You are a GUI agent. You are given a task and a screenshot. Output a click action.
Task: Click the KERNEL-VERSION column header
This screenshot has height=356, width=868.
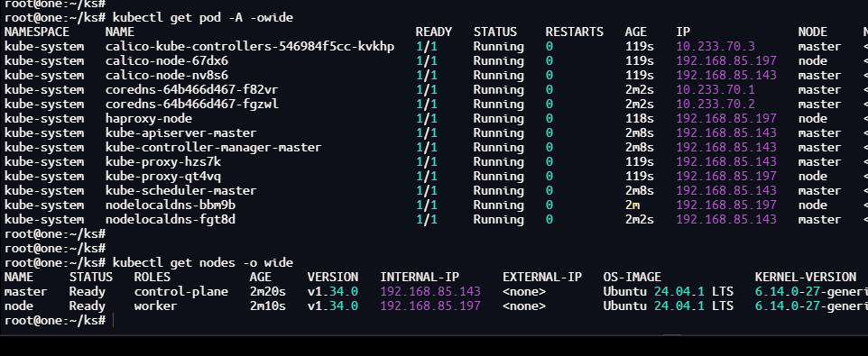pos(806,277)
